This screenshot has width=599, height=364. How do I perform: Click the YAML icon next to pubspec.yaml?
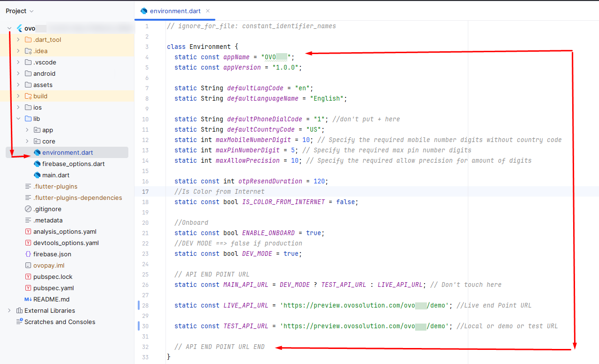click(28, 288)
